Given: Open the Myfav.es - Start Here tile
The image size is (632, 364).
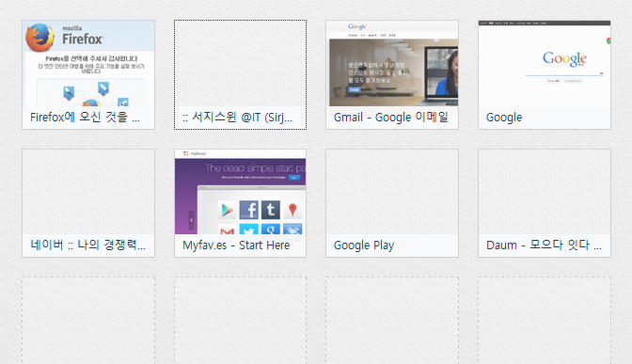Looking at the screenshot, I should [240, 203].
